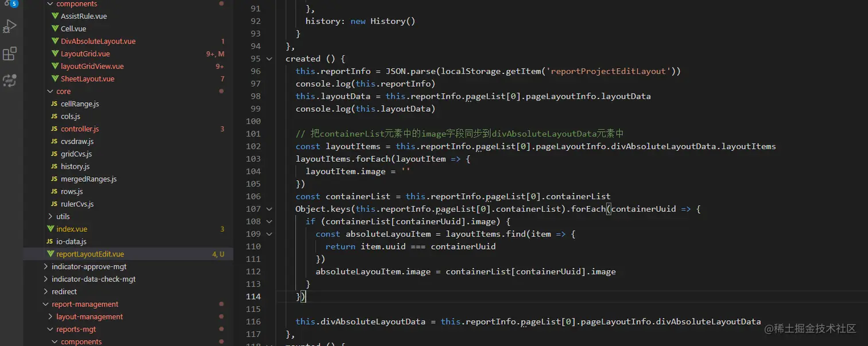Screen dimensions: 868x346
Task: Collapse the reports-mgt folder
Action: click(51, 329)
